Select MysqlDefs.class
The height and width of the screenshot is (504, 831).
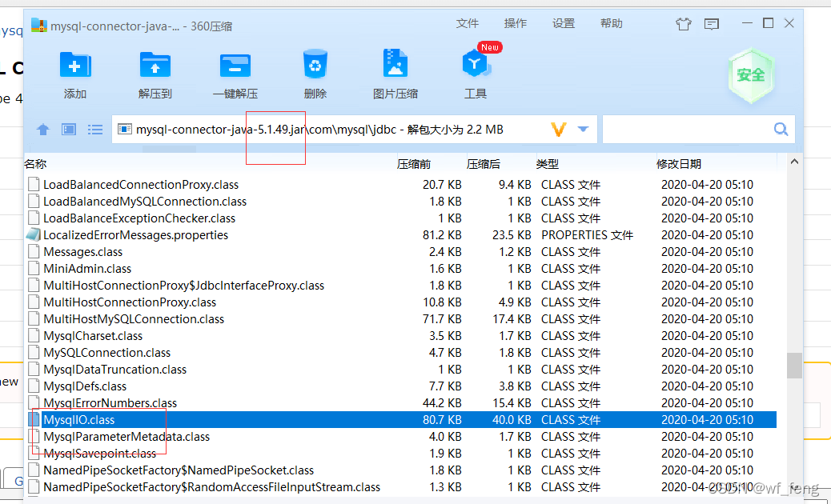tap(85, 386)
